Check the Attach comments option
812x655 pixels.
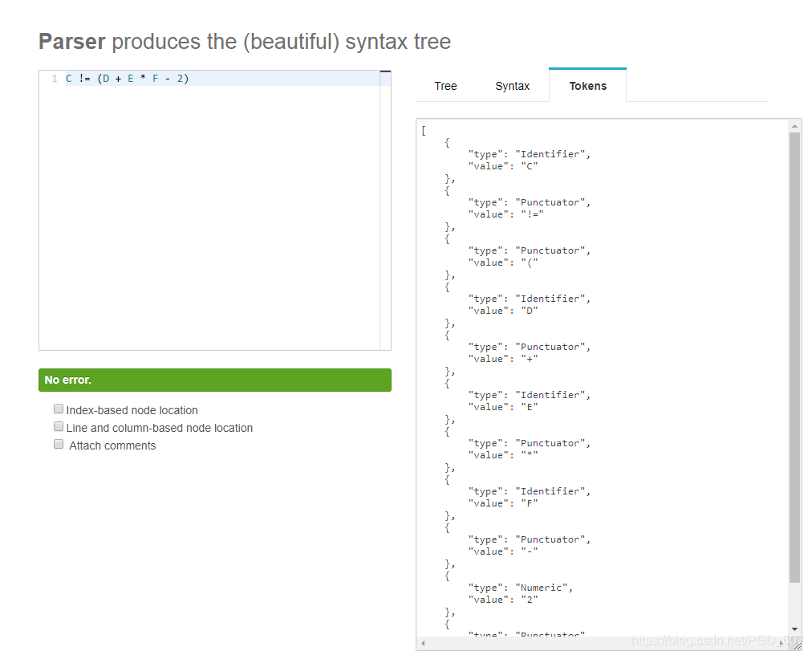(59, 444)
